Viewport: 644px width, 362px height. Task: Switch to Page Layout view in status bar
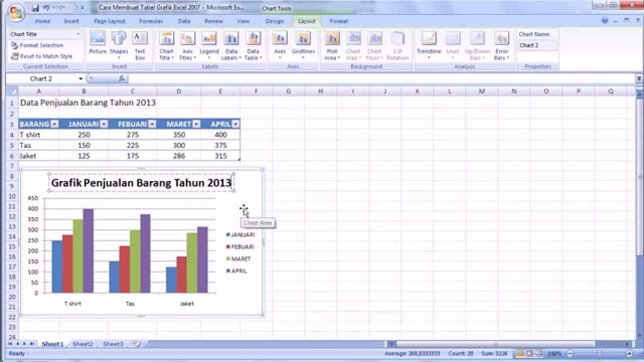530,353
